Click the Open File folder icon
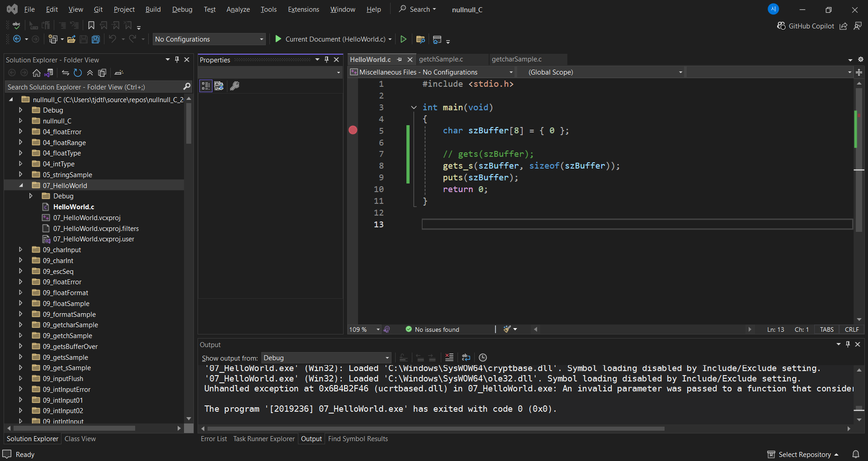 [x=71, y=39]
